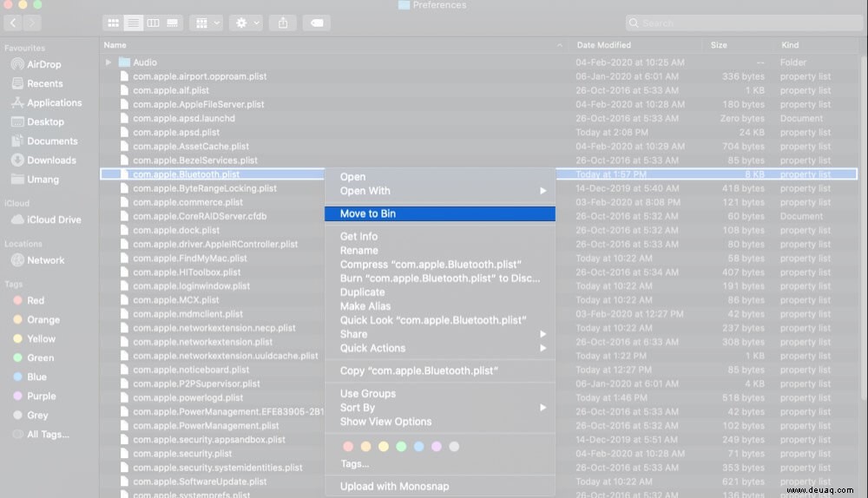This screenshot has height=498, width=868.
Task: Choose Move to Bin
Action: pos(440,213)
